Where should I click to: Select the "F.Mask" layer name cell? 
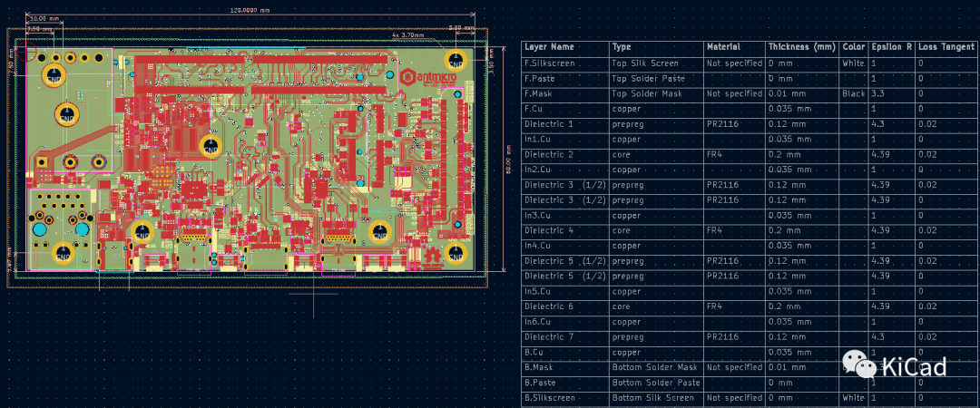pyautogui.click(x=565, y=93)
